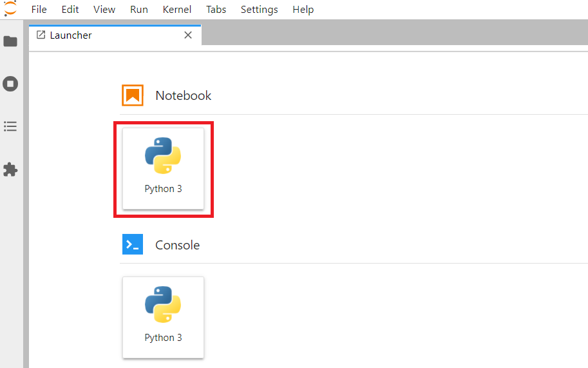Click the orange Notebook section icon

pos(133,95)
